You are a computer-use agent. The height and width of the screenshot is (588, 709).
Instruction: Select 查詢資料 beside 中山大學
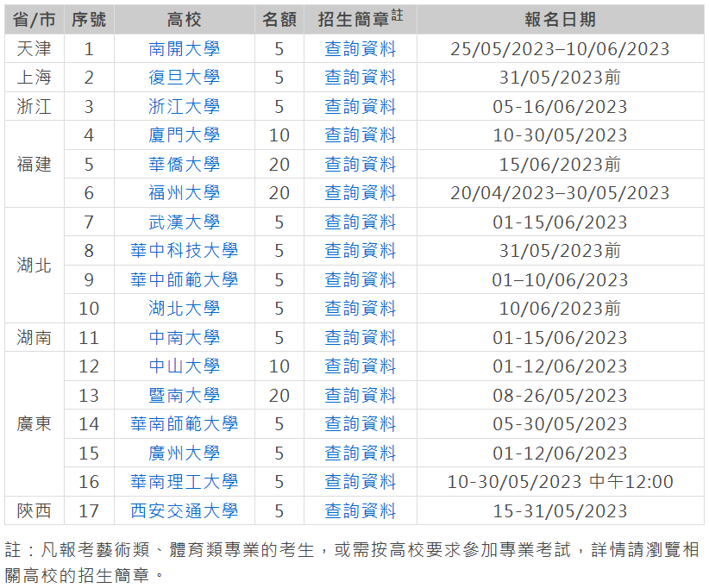click(x=361, y=366)
